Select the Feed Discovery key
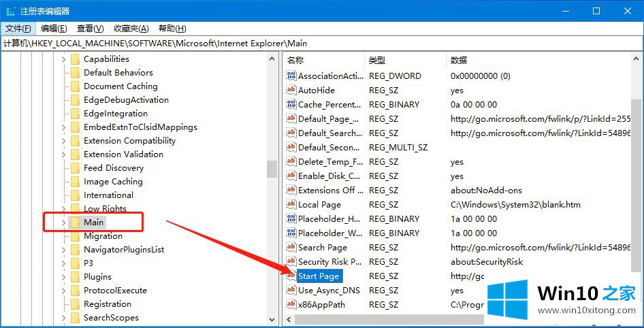The image size is (644, 328). (x=113, y=168)
